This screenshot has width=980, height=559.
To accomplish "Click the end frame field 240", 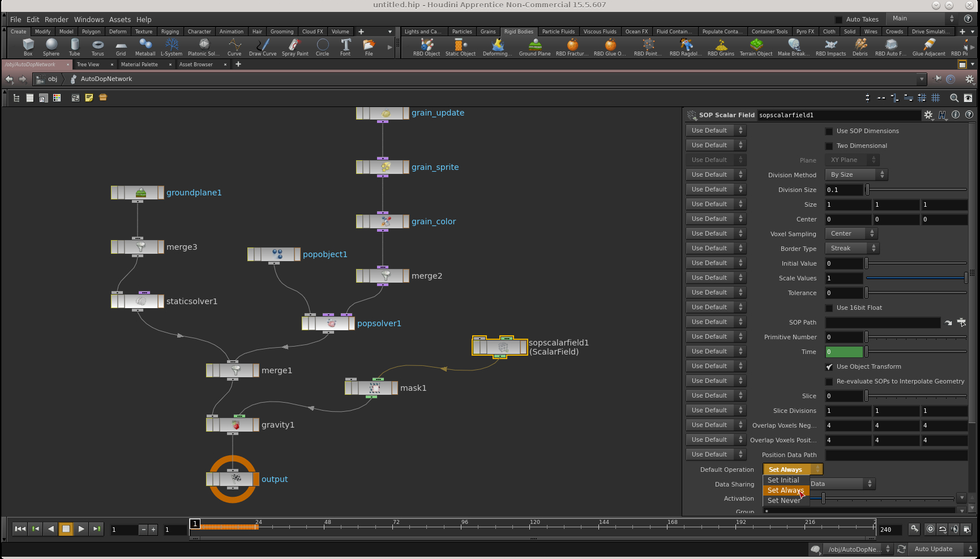I will 891,530.
